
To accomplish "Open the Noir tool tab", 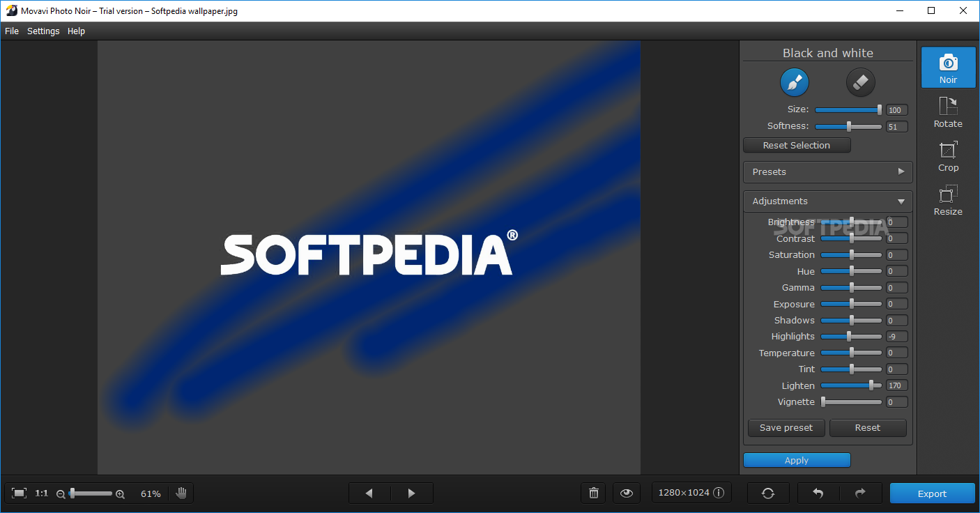I will [x=948, y=68].
